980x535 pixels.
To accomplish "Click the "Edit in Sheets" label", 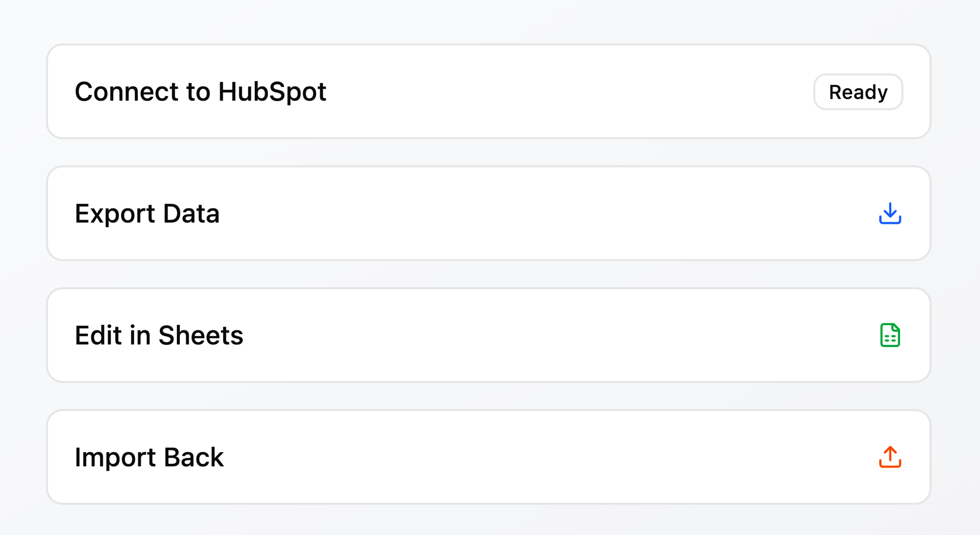I will (x=159, y=335).
